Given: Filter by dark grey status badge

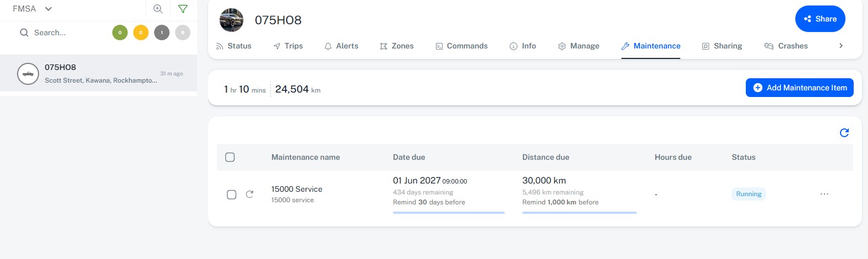Looking at the screenshot, I should pyautogui.click(x=162, y=33).
